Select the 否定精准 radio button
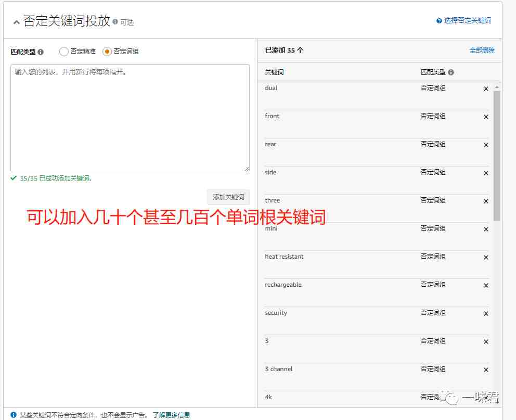This screenshot has width=516, height=420. point(64,52)
